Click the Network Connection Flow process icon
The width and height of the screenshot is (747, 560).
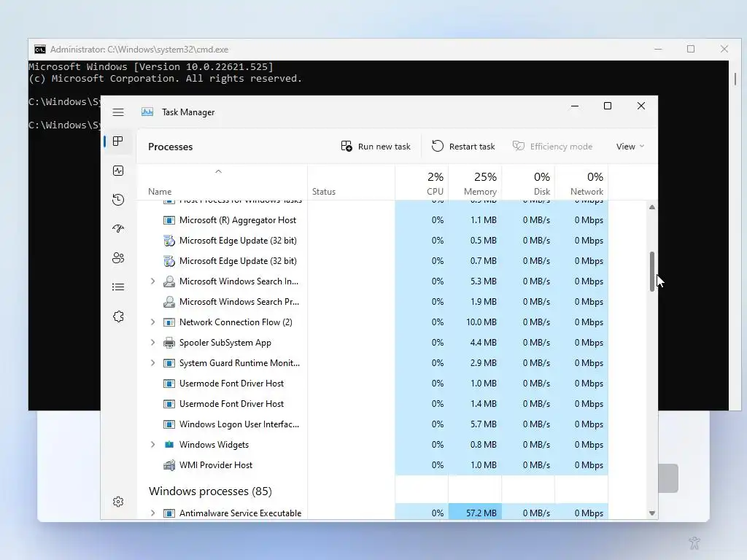coord(169,322)
